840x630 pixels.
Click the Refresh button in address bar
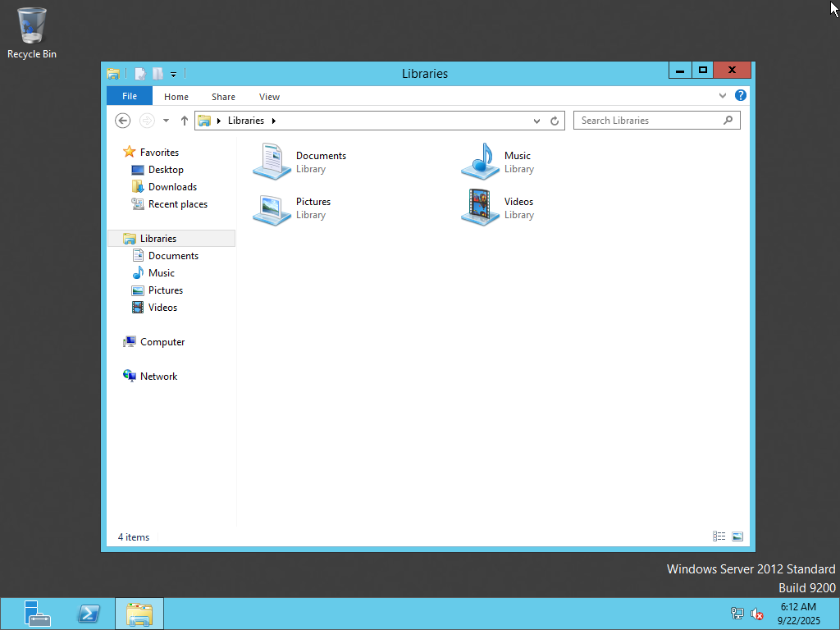pyautogui.click(x=555, y=121)
